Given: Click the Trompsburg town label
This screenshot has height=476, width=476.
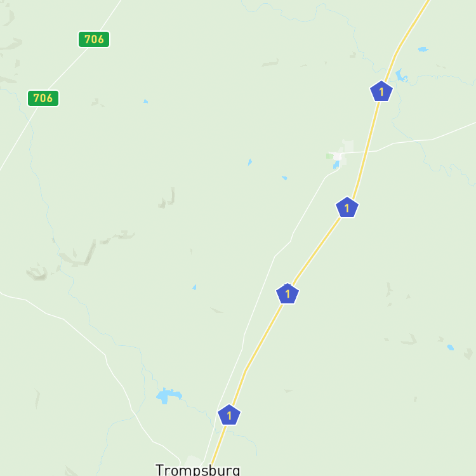Looking at the screenshot, I should (x=197, y=470).
